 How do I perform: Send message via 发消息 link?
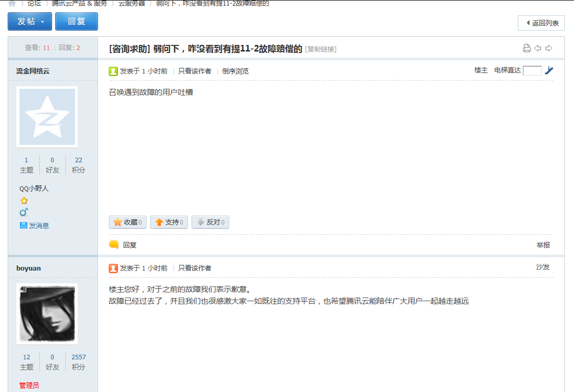pos(39,226)
